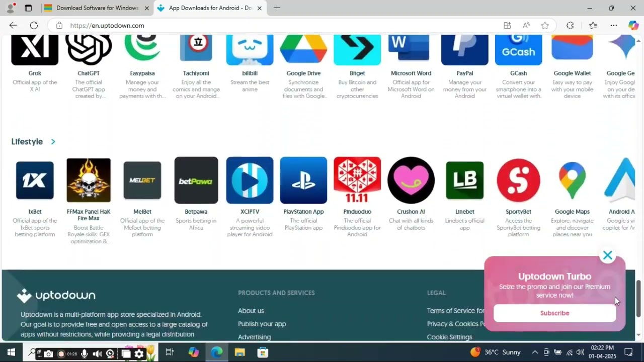Select App Downloads for Android tab
This screenshot has height=362, width=644.
210,8
